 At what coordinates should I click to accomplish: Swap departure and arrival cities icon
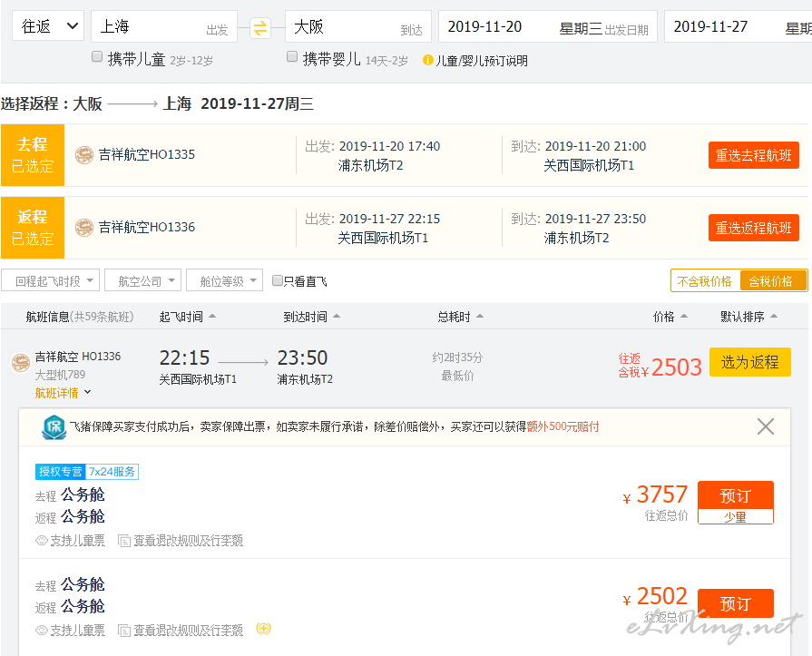(260, 28)
